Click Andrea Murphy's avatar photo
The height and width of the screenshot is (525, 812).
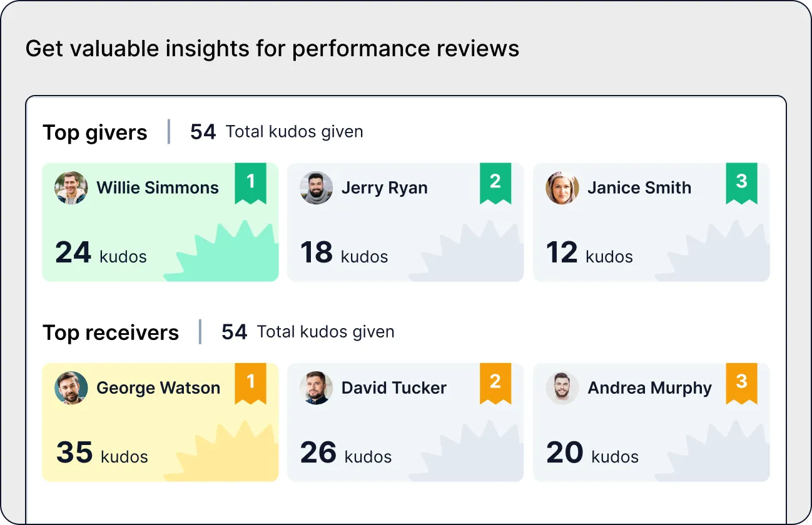[x=562, y=388]
